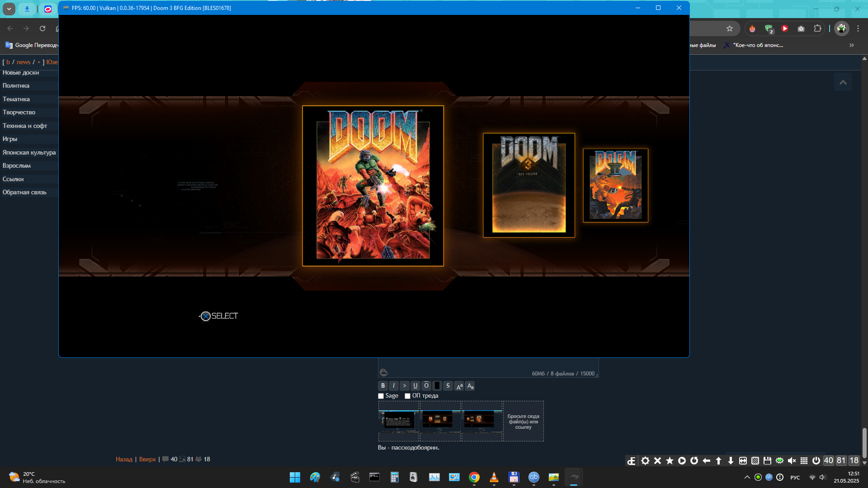Open Политика in the sidebar menu

point(16,86)
